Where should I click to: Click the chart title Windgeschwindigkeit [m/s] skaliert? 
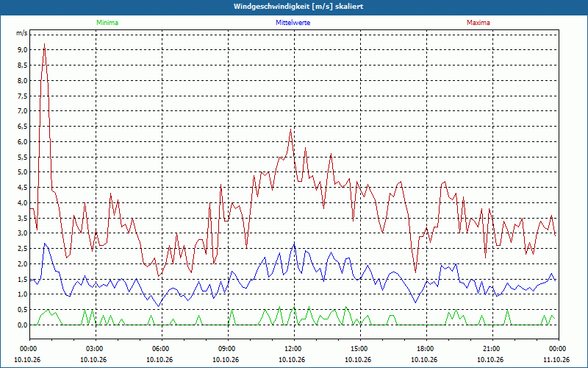[298, 7]
